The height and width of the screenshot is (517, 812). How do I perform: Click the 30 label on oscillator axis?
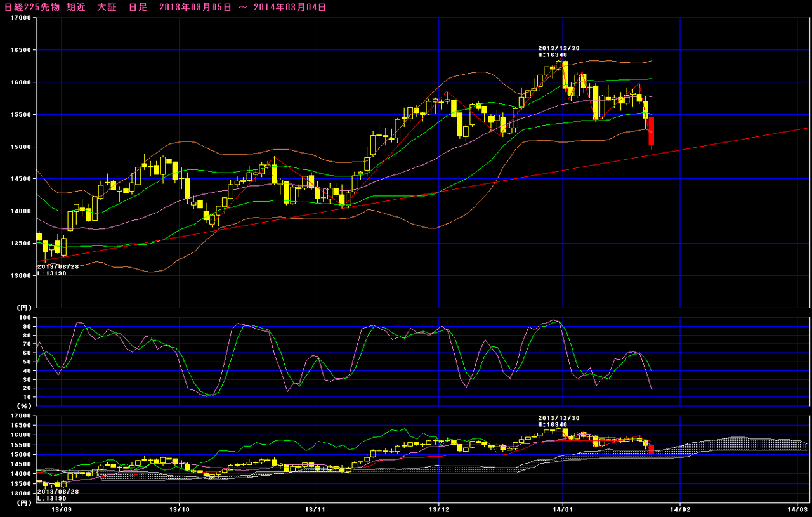pyautogui.click(x=27, y=379)
